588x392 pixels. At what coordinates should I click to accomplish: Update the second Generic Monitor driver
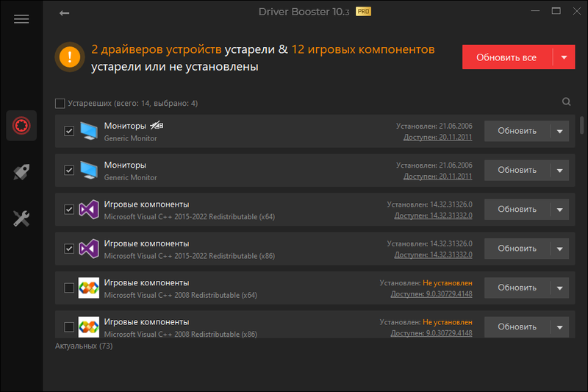pyautogui.click(x=517, y=171)
